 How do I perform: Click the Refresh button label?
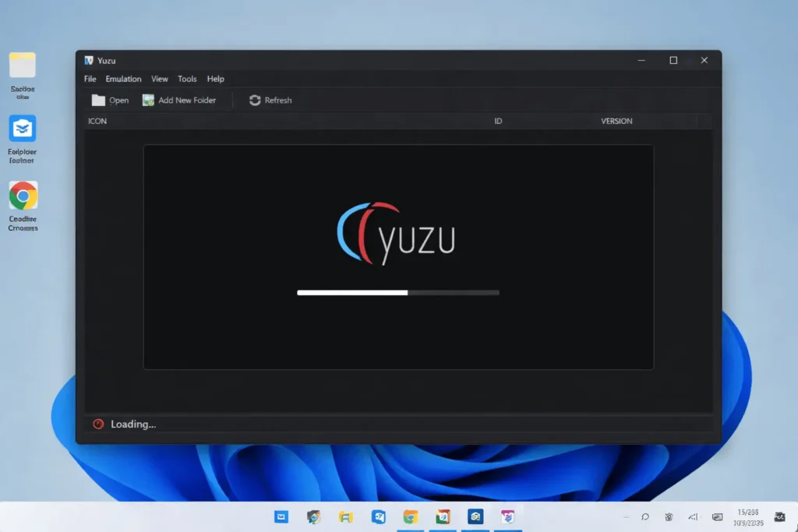coord(277,100)
